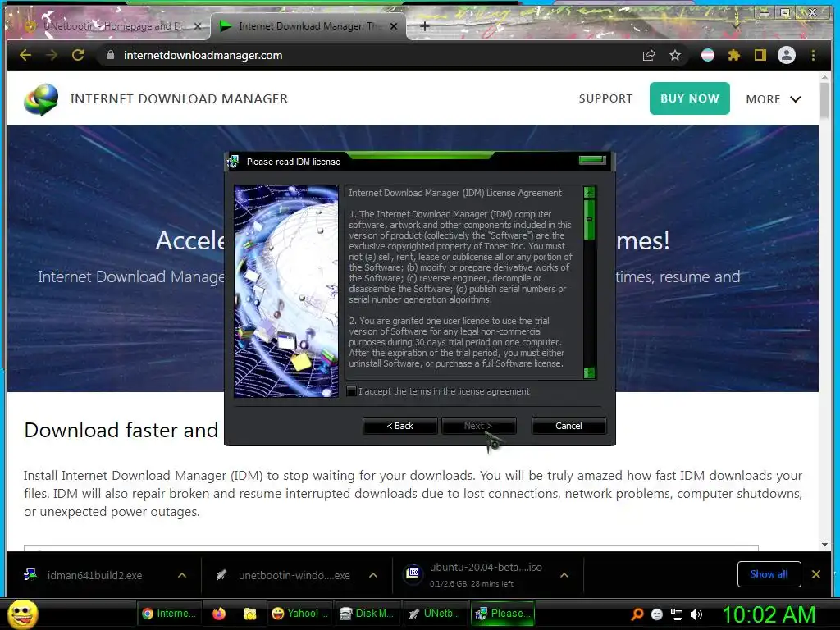Click the IDM logo on the website

(41, 99)
